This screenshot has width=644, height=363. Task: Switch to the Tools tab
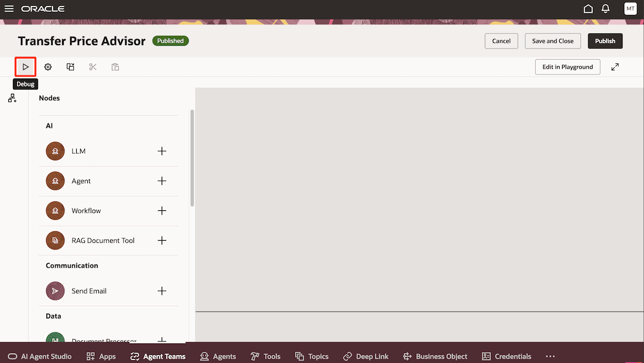[x=266, y=357]
